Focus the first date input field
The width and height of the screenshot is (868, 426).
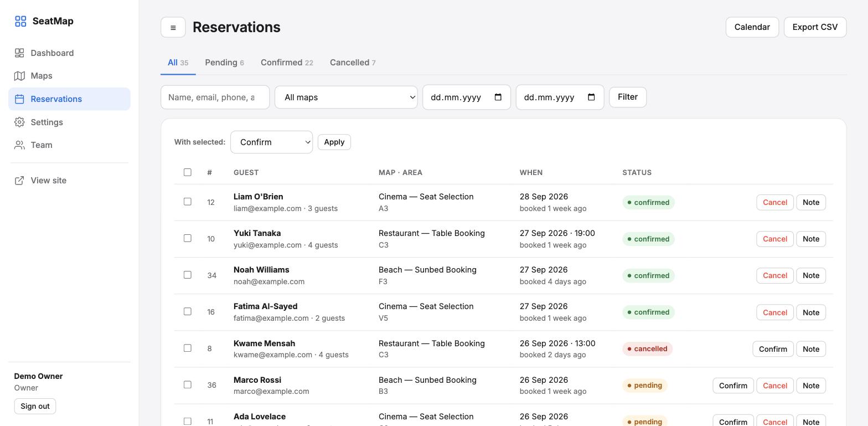pos(467,97)
